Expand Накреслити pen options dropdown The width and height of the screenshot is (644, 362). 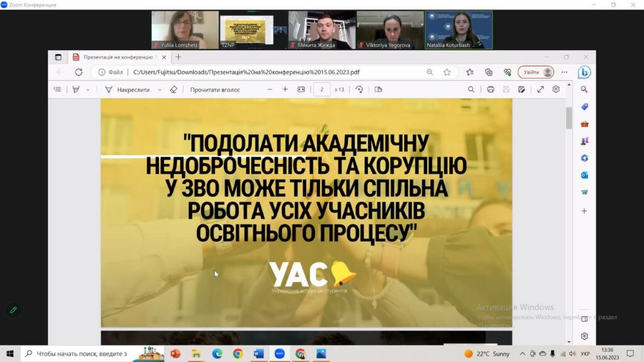click(158, 90)
